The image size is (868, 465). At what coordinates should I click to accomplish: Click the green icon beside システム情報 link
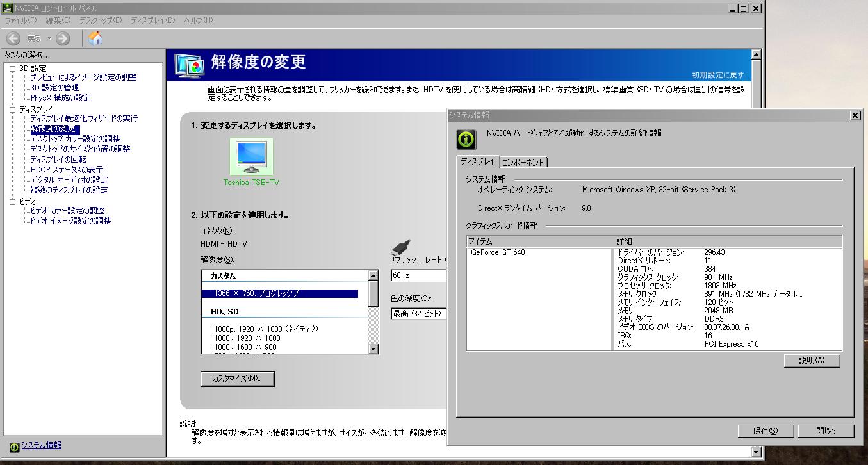[14, 446]
